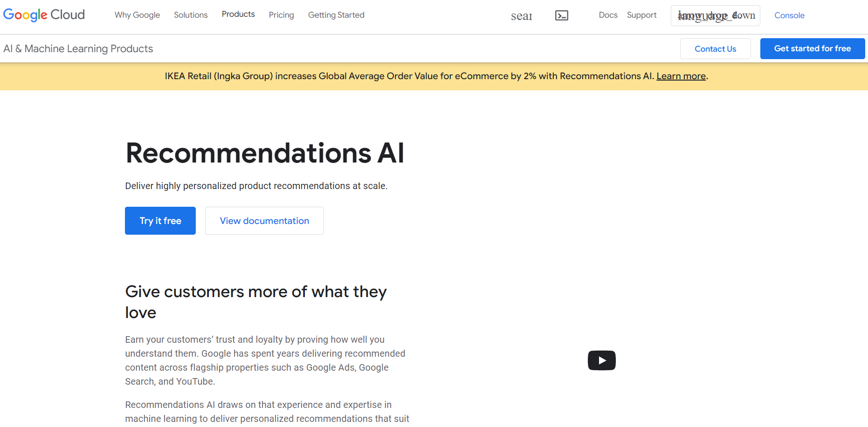The width and height of the screenshot is (868, 427).
Task: Open the Docs link
Action: [608, 15]
